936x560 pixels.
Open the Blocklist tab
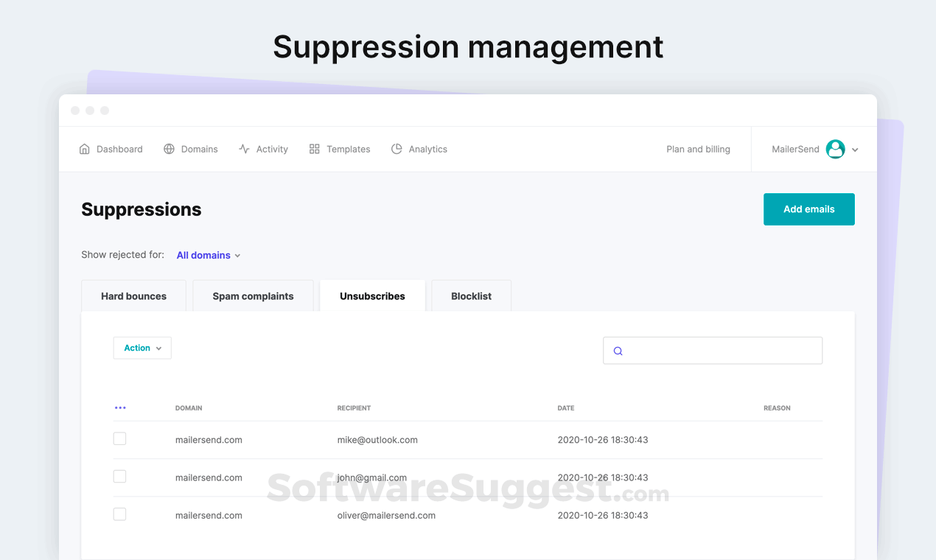(471, 295)
